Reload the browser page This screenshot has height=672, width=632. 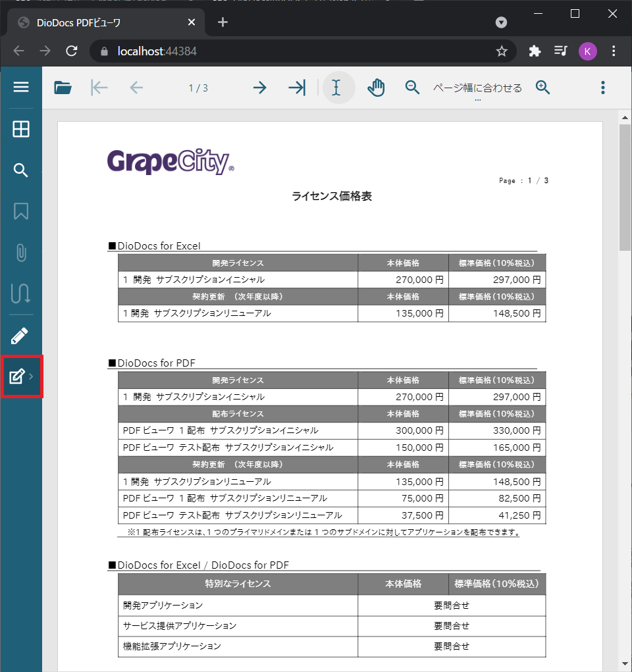pyautogui.click(x=72, y=51)
